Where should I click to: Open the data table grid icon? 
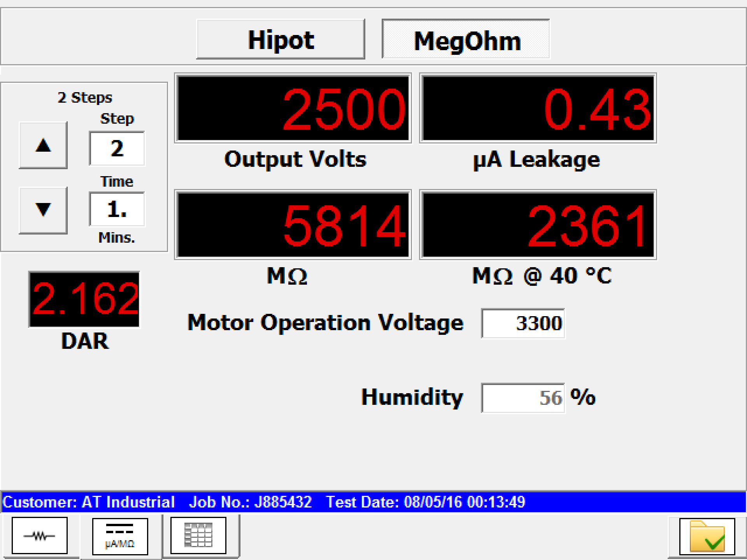198,535
